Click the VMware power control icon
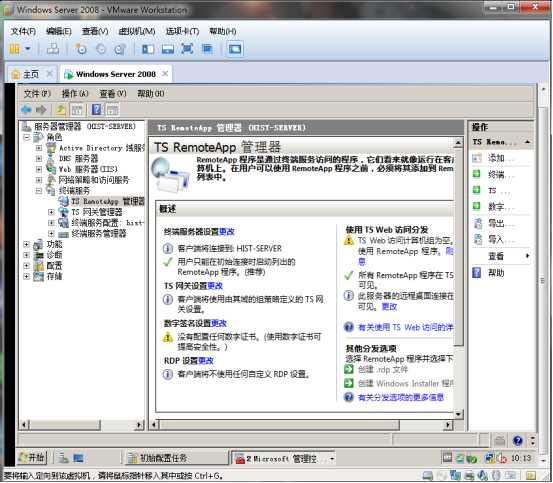Viewport: 553px width, 483px height. click(14, 49)
